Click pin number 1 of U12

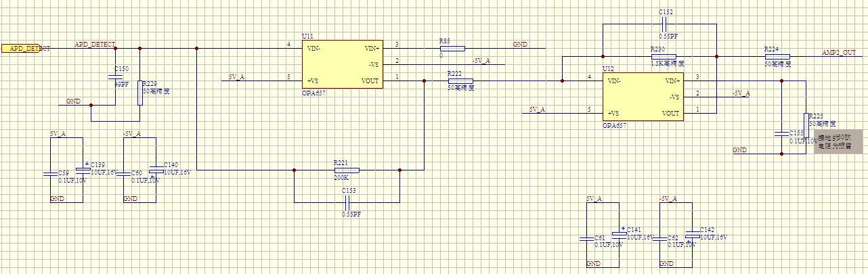(x=697, y=110)
